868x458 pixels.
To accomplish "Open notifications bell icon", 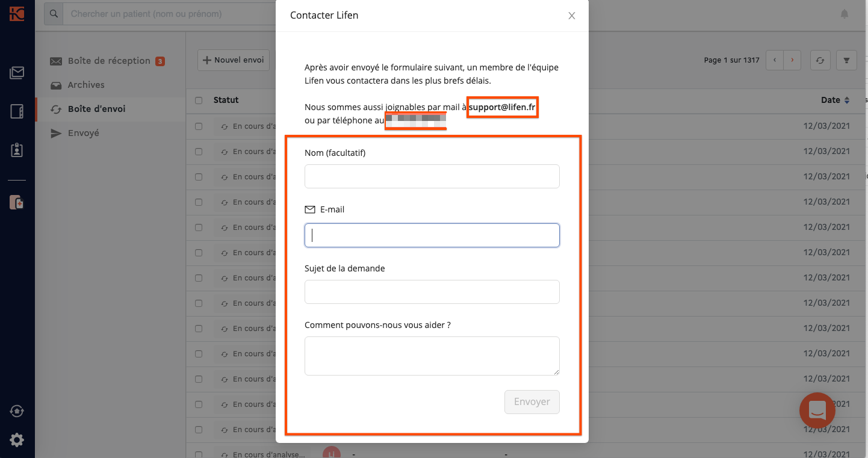I will 845,14.
